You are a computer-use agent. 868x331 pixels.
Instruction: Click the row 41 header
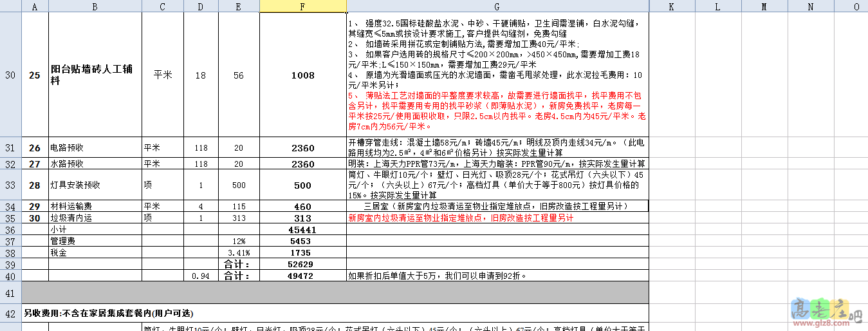[x=10, y=294]
